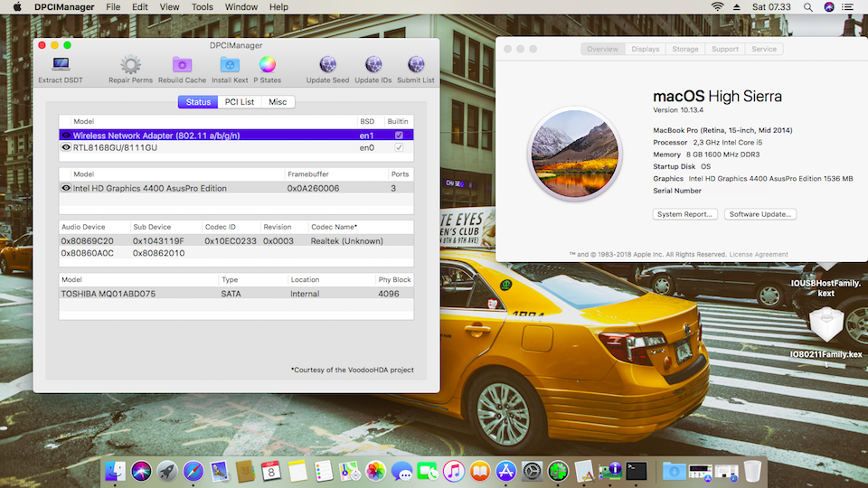Click the System Report... button

click(684, 214)
